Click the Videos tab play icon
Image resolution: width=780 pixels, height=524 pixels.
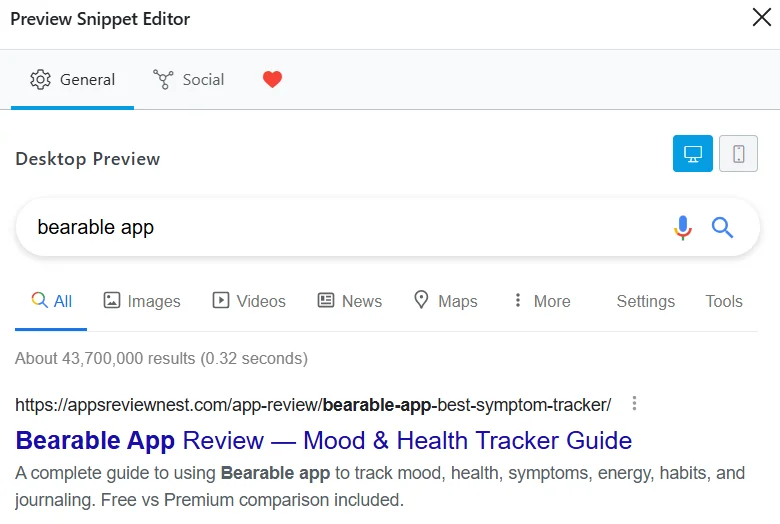point(221,300)
